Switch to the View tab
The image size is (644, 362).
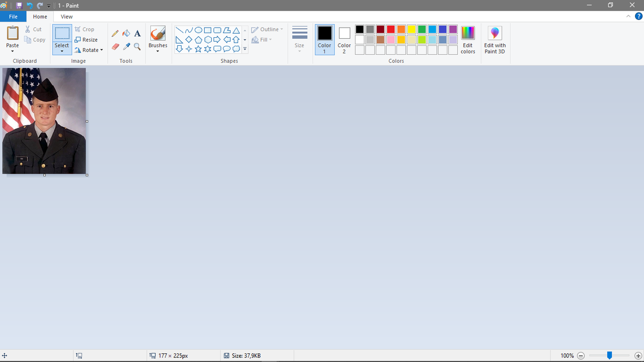pos(66,17)
